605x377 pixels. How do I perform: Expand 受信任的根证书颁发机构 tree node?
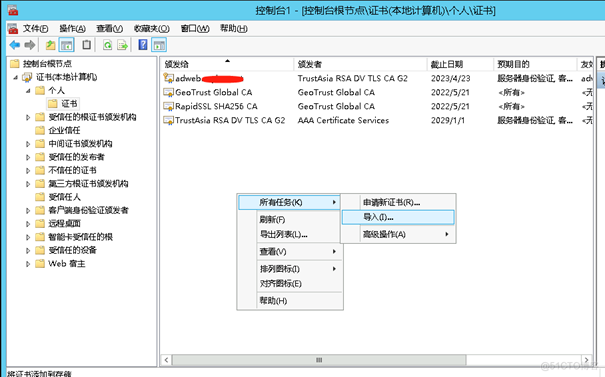[28, 117]
